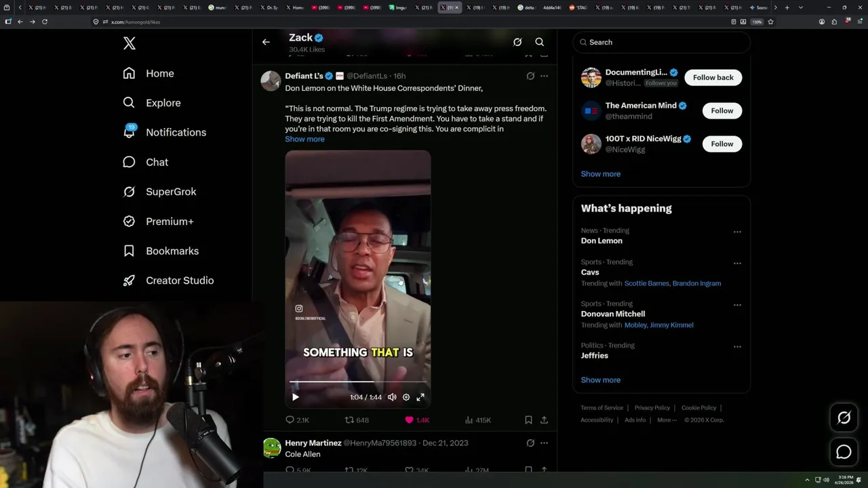Reload page in browser toolbar
Screen dimensions: 868x488
[x=45, y=22]
